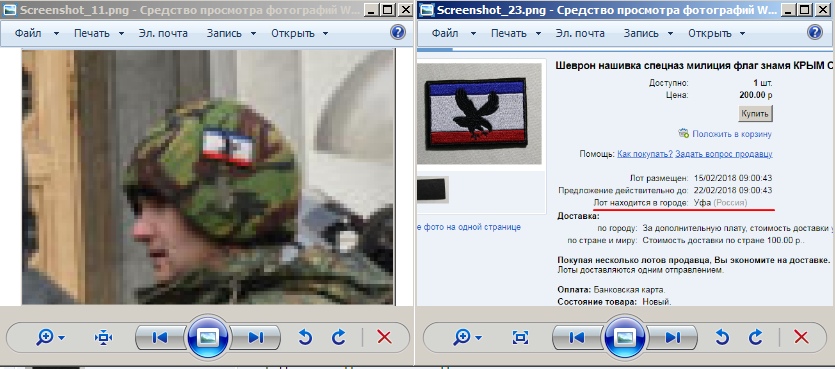Click the actual size icon in the left viewer
The width and height of the screenshot is (835, 369).
coord(103,337)
